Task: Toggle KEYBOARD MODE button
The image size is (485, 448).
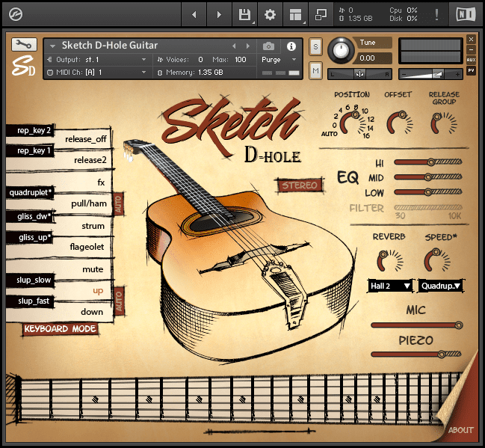Action: click(60, 329)
